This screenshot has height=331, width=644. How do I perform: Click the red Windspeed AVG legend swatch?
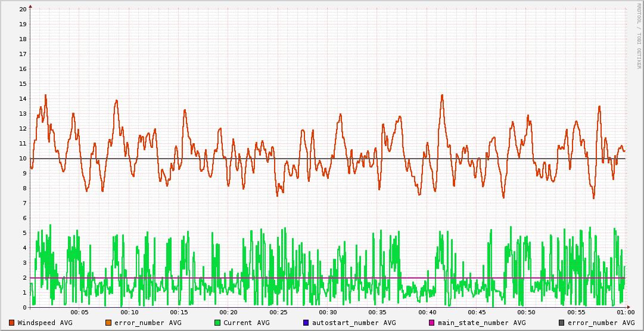click(x=12, y=323)
